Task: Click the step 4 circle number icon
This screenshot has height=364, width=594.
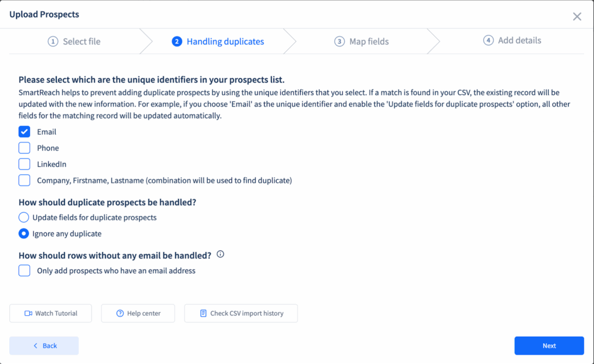Action: tap(488, 40)
